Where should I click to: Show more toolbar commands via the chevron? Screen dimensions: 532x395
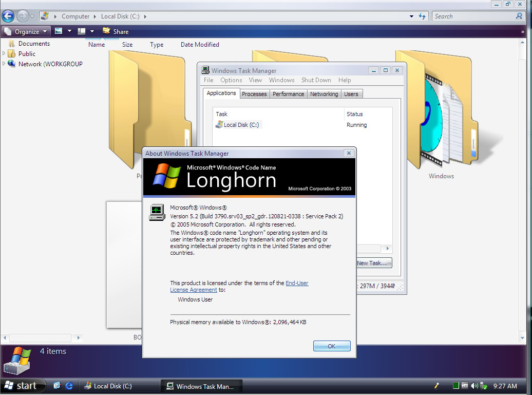click(x=523, y=31)
